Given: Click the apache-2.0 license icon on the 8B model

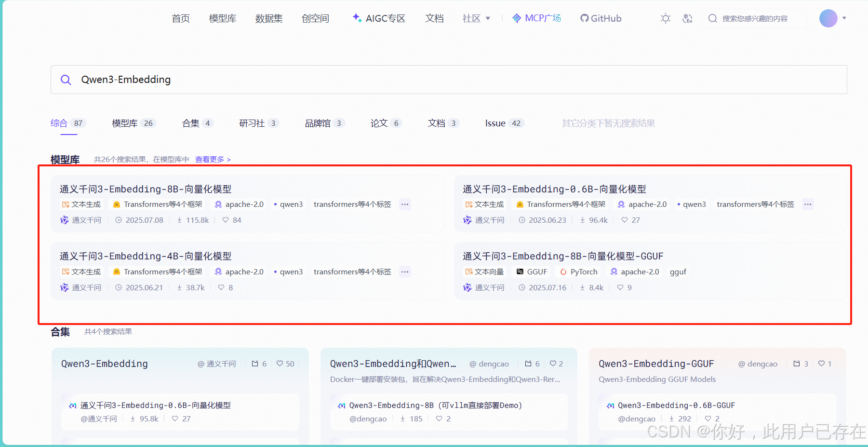Looking at the screenshot, I should click(x=218, y=204).
